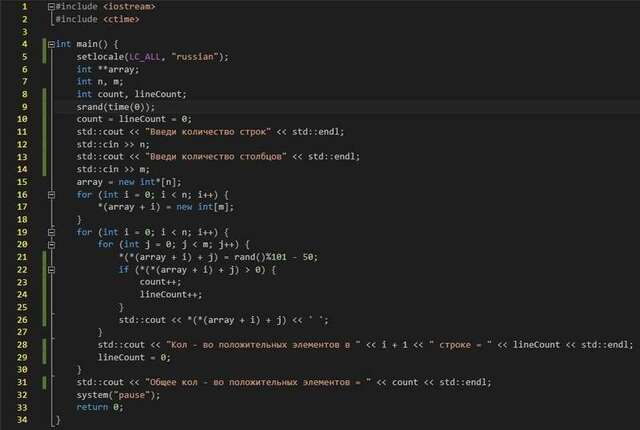Viewport: 640px width, 430px height.
Task: Click line number 21 in the gutter
Action: click(22, 257)
